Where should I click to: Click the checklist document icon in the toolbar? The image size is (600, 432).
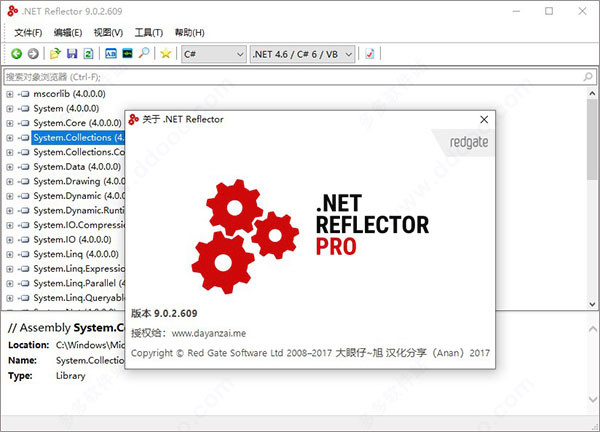click(x=370, y=54)
